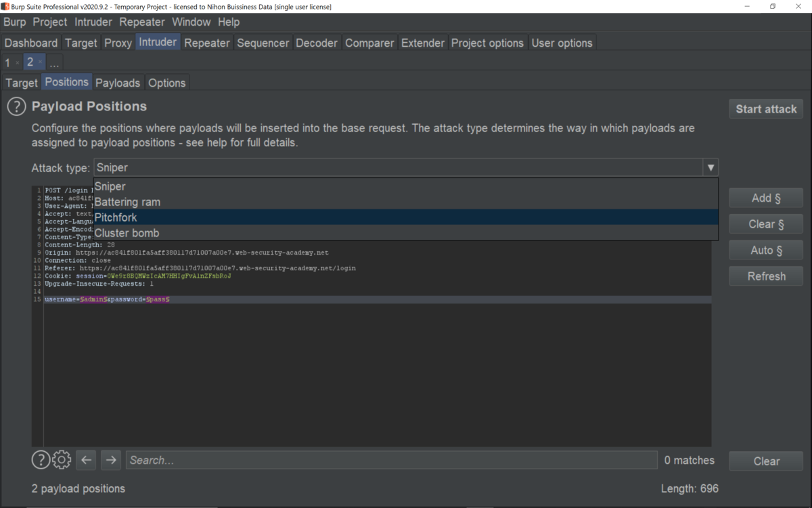Clear § payload markers
Image resolution: width=812 pixels, height=508 pixels.
766,224
